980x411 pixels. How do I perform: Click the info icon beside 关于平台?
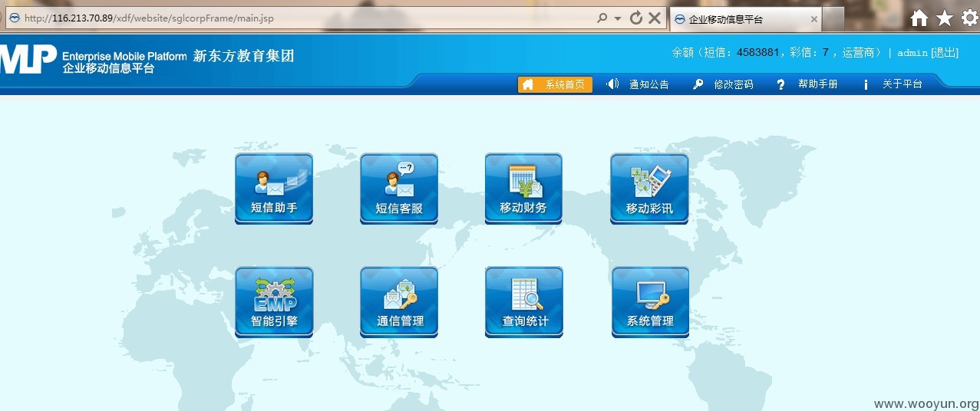[866, 84]
